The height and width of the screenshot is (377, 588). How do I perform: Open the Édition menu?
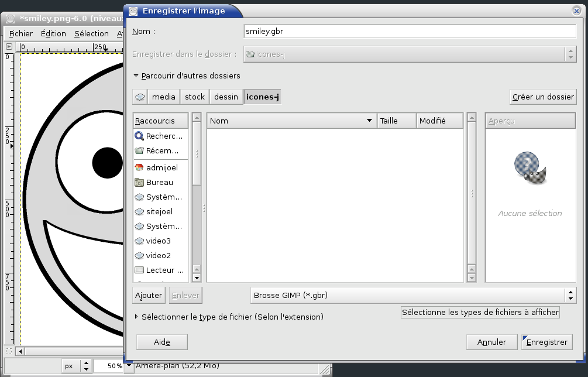pos(53,34)
